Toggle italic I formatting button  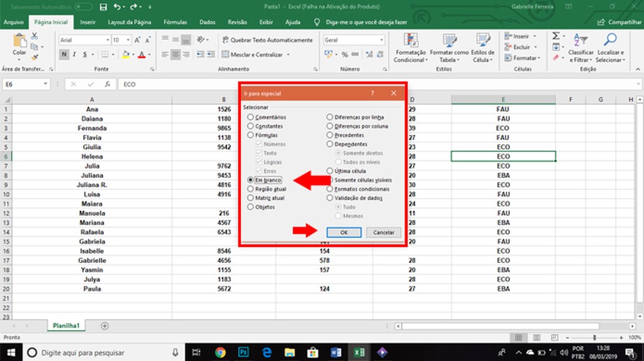[x=75, y=54]
